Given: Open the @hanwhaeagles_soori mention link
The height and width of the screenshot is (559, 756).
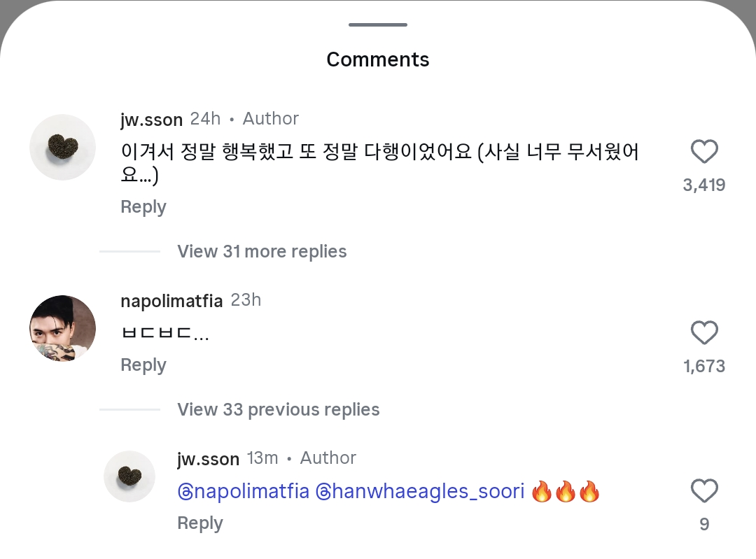Looking at the screenshot, I should pos(420,491).
